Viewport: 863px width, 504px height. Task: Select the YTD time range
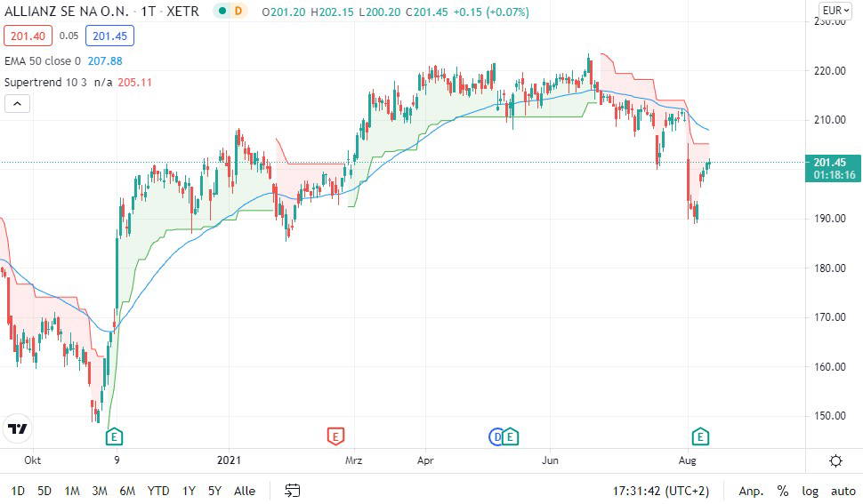pyautogui.click(x=158, y=491)
